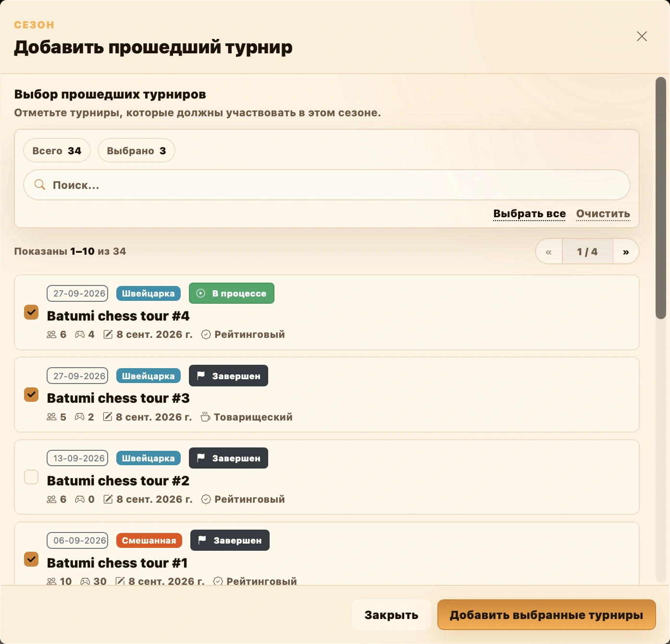Click date tag 06-09-2026 on tour #1

pyautogui.click(x=77, y=540)
